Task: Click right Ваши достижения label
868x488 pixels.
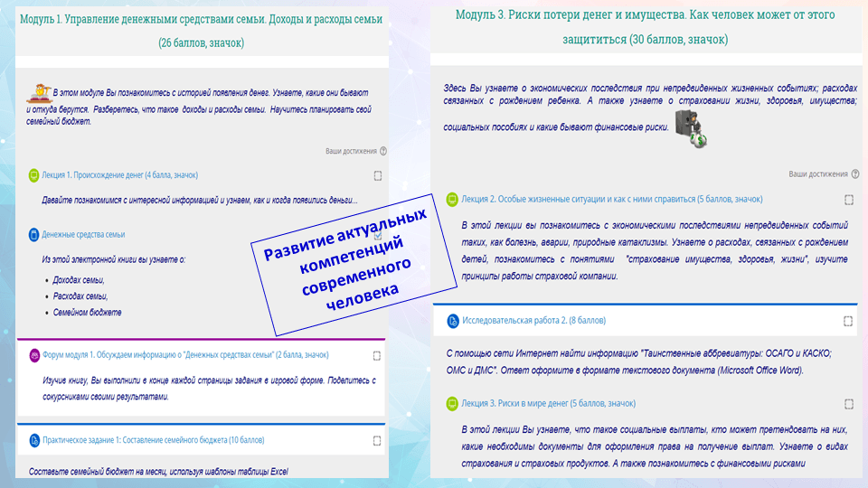Action: [x=818, y=174]
